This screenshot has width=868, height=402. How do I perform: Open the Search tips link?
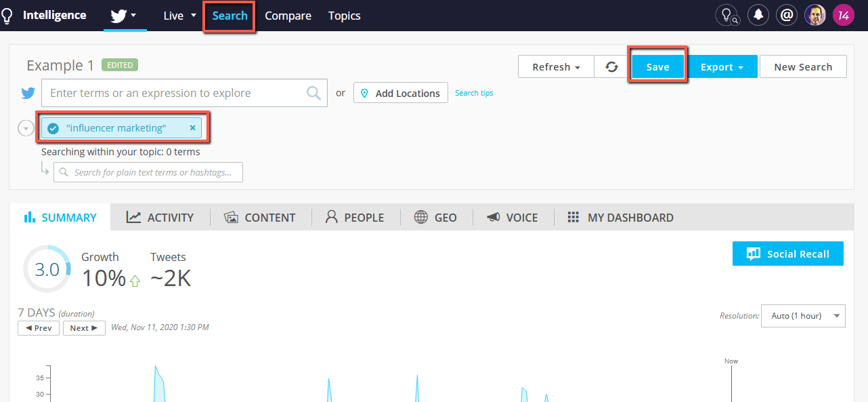click(474, 93)
